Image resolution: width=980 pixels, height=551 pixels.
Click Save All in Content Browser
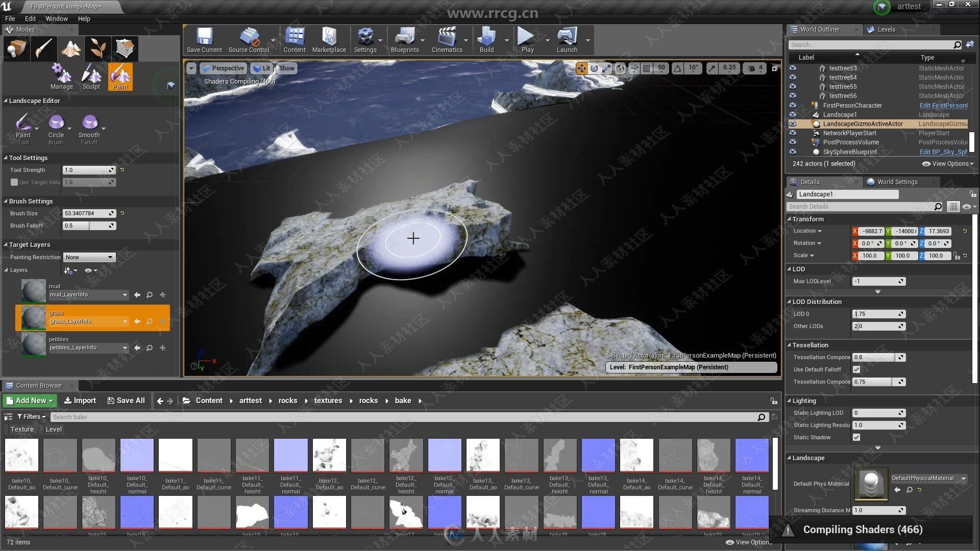(x=125, y=400)
